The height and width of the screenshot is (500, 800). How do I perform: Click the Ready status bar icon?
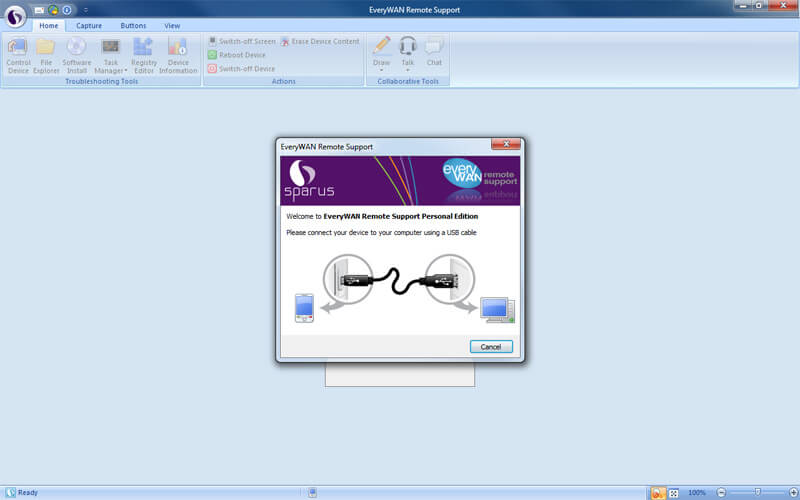(x=11, y=492)
